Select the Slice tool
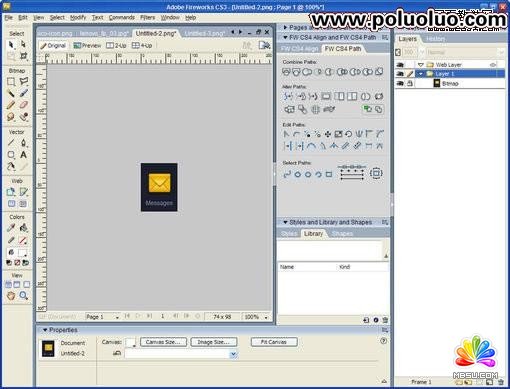 pyautogui.click(x=23, y=192)
